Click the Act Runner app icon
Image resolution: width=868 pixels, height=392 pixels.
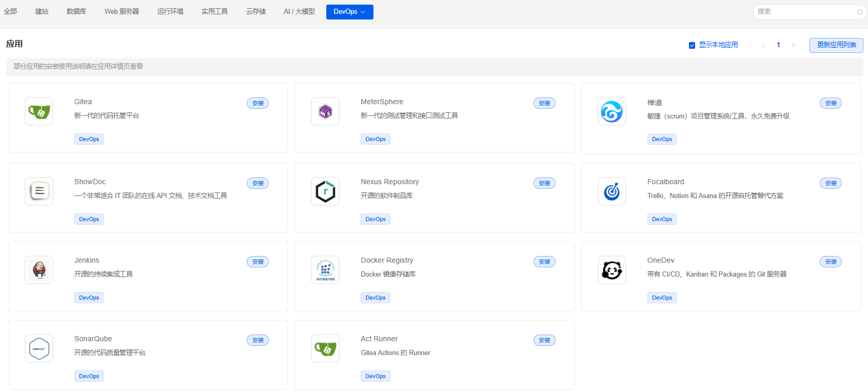[x=325, y=348]
